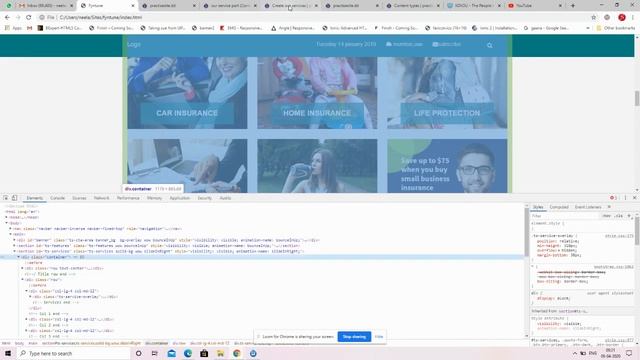Image resolution: width=640 pixels, height=360 pixels.
Task: Click the body breadcrumb in DOM path
Action: (19, 343)
